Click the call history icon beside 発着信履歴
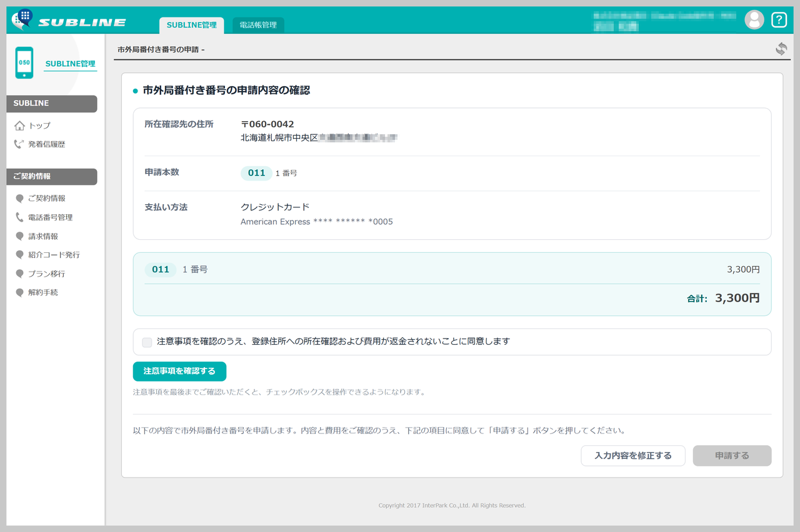This screenshot has height=532, width=800. pyautogui.click(x=19, y=144)
